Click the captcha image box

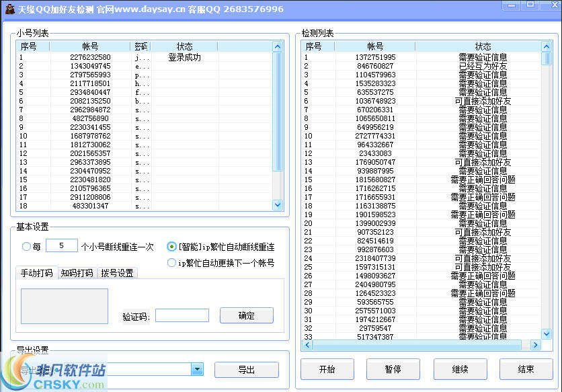click(x=65, y=307)
